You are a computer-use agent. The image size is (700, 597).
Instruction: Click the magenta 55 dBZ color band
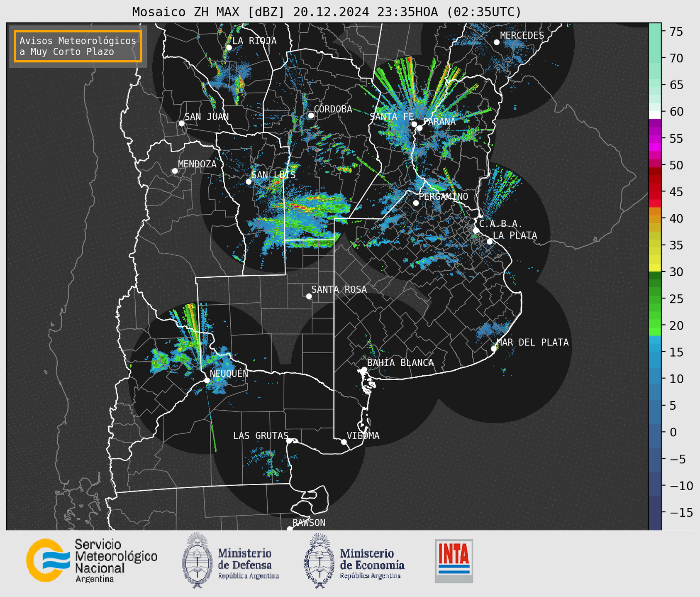coord(655,139)
